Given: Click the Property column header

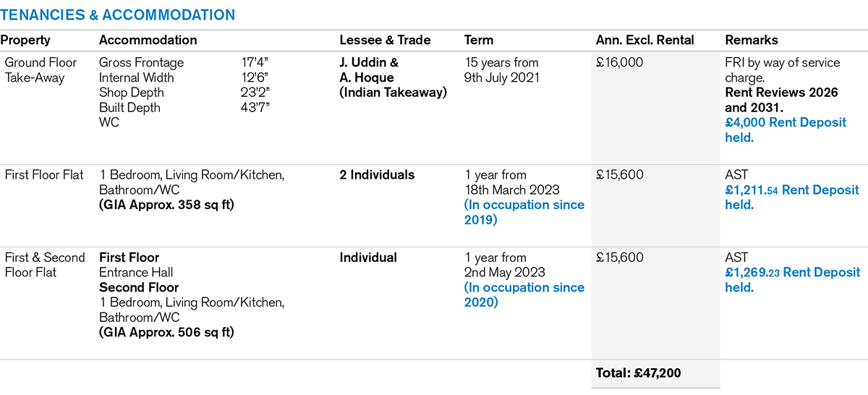Looking at the screenshot, I should [x=25, y=41].
